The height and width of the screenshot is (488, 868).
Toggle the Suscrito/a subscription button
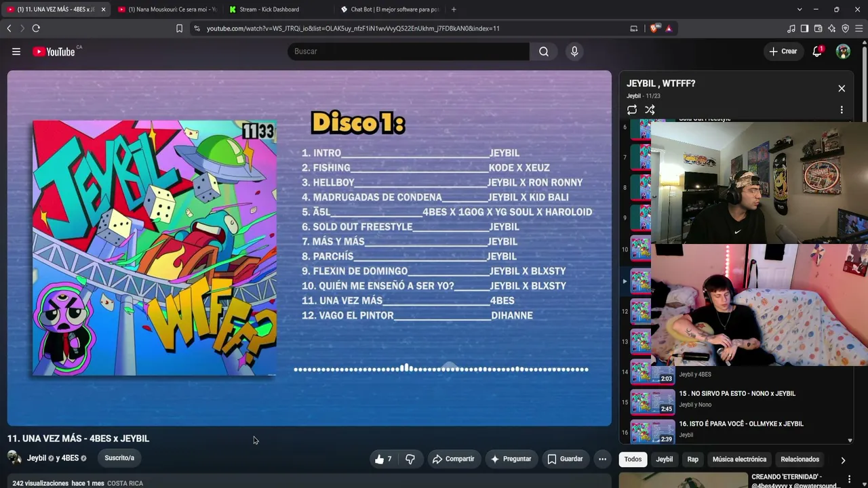coord(119,458)
